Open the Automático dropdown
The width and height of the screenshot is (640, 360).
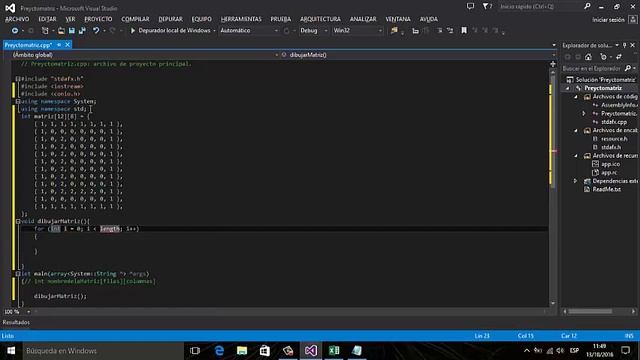276,31
